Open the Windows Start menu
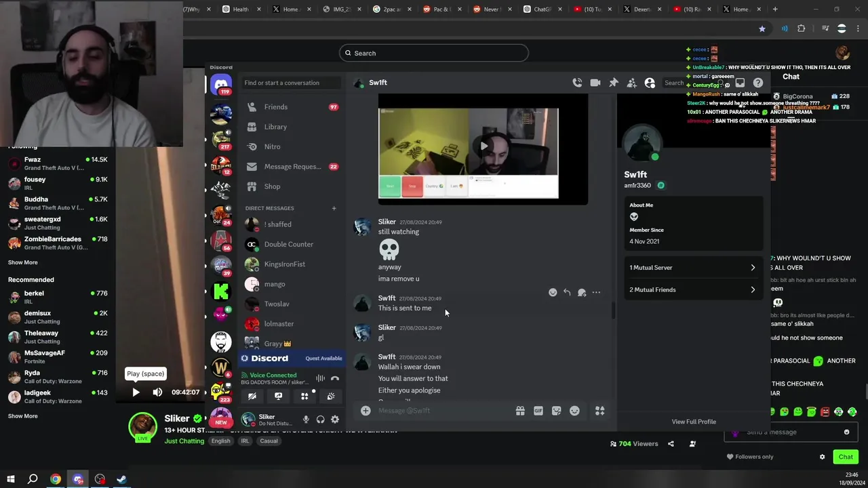Viewport: 868px width, 488px height. 11,479
